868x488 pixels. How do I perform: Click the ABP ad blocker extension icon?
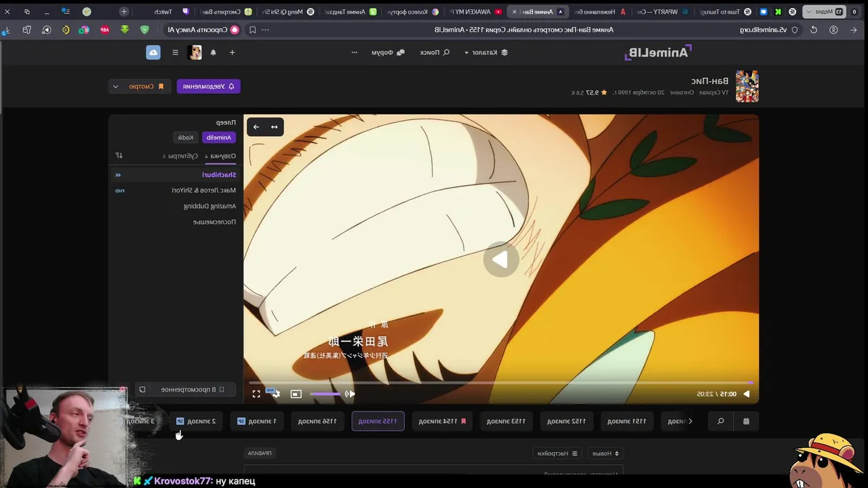click(104, 30)
